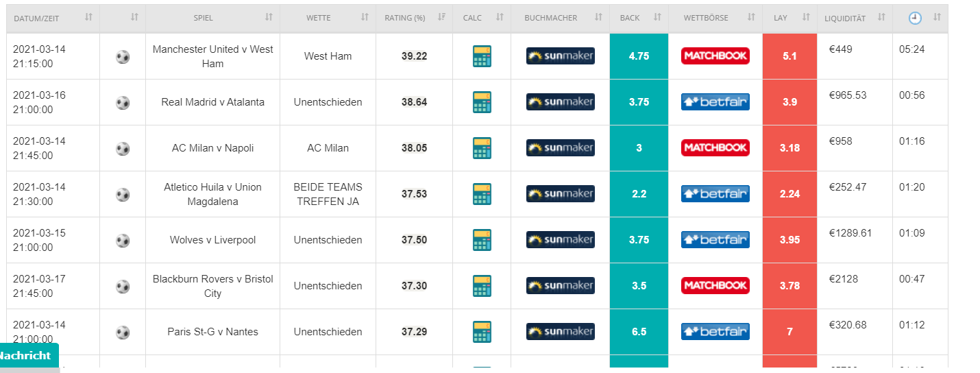Open sunmaker logo in Blackburn Rovers row
This screenshot has height=373, width=980.
[x=561, y=286]
